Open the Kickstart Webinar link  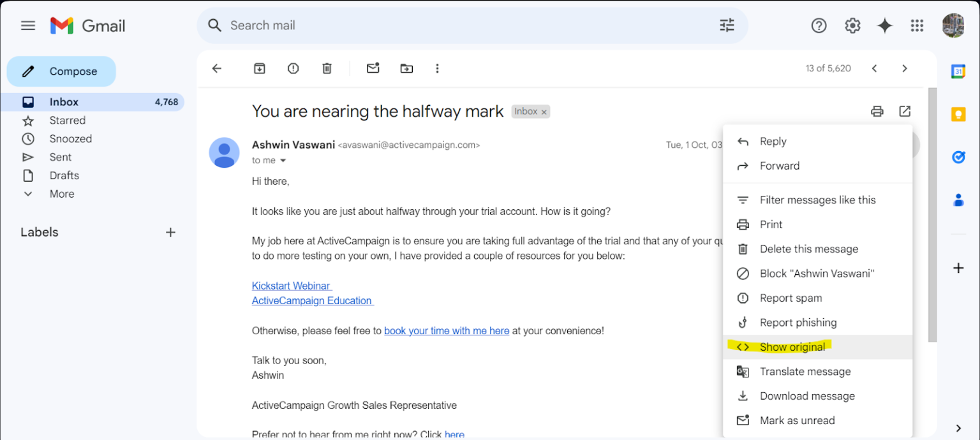(x=292, y=286)
